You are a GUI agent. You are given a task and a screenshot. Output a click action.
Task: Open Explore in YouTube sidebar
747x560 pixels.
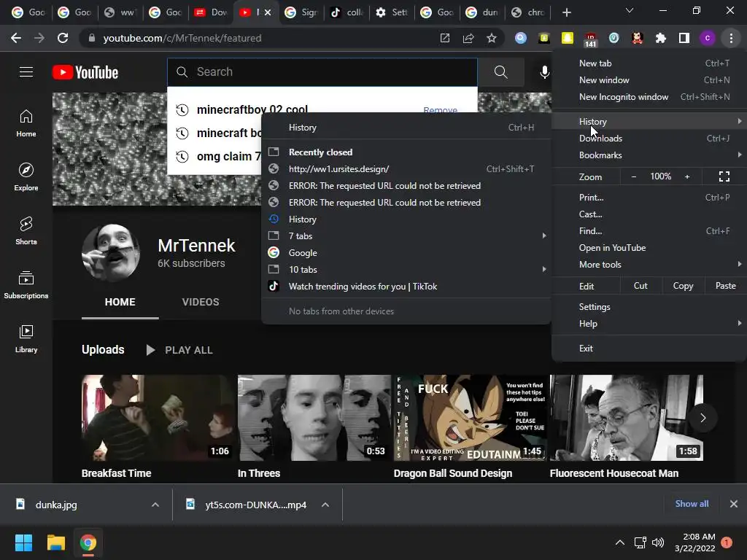(26, 177)
